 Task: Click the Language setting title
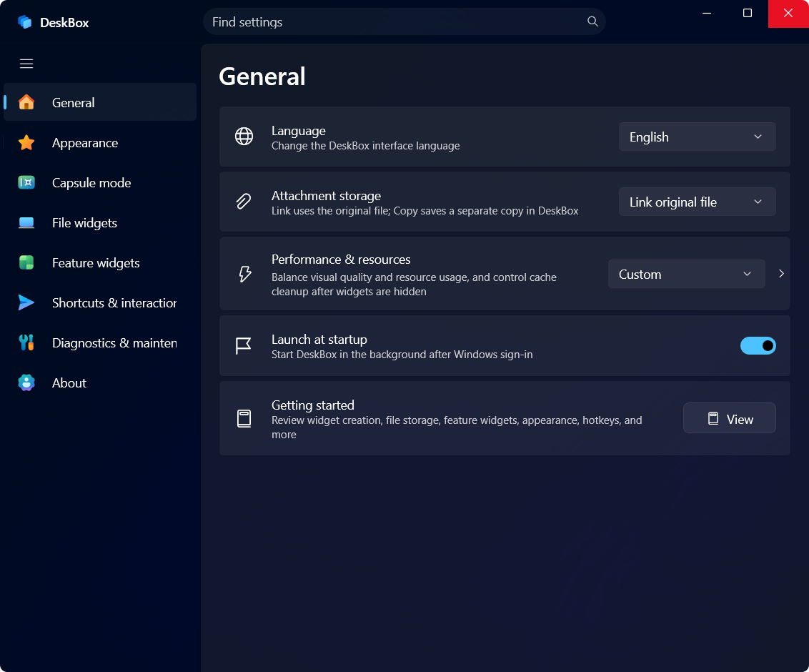pyautogui.click(x=298, y=131)
